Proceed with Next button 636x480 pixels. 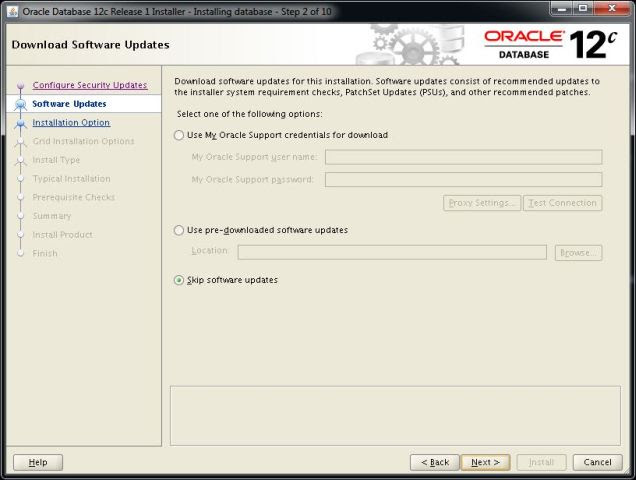[485, 462]
